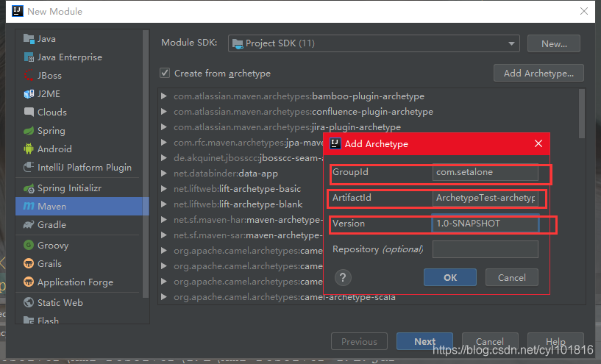
Task: Click Cancel in Add Archetype dialog
Action: 512,277
